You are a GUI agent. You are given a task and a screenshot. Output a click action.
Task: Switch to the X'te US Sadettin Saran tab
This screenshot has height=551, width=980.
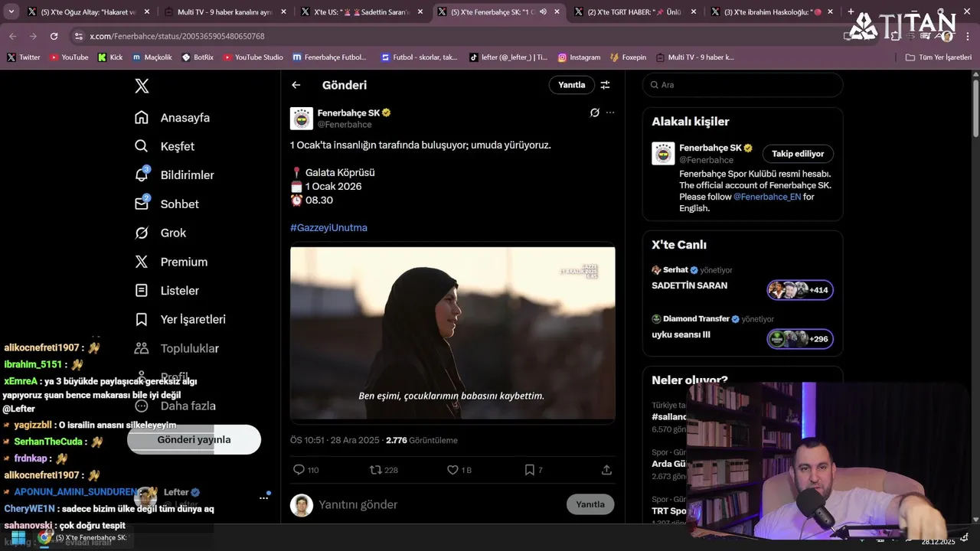coord(361,11)
